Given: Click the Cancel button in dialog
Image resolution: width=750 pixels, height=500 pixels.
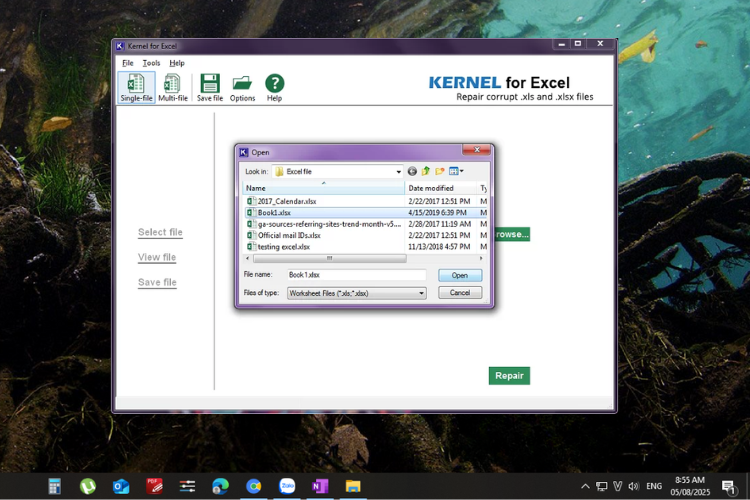Looking at the screenshot, I should tap(460, 292).
